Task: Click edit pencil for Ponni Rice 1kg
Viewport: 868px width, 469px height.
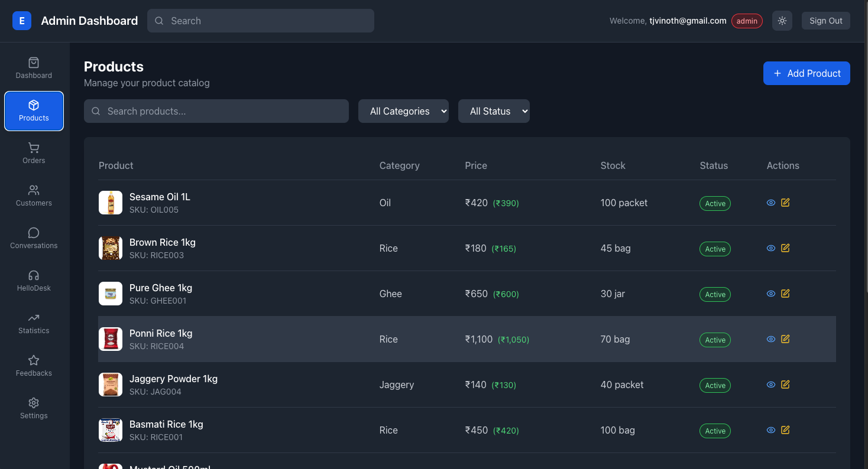Action: 785,339
